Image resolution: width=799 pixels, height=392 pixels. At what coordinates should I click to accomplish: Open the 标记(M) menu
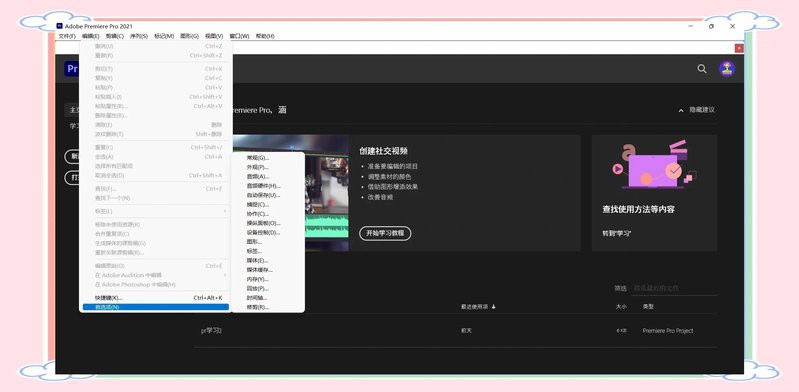tap(164, 36)
